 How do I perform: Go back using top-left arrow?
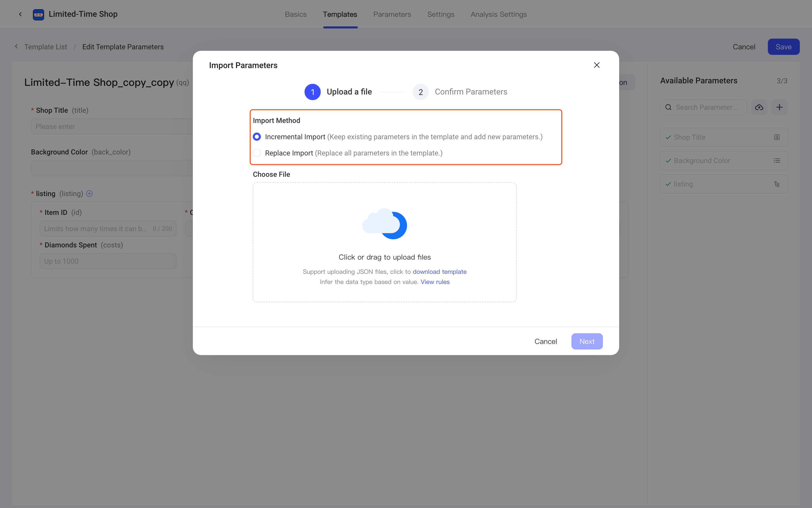21,14
